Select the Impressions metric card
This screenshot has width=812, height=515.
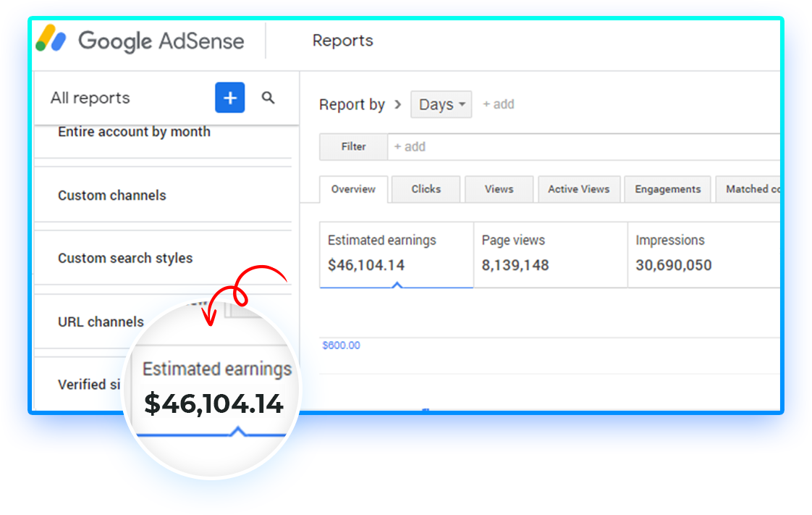(703, 254)
